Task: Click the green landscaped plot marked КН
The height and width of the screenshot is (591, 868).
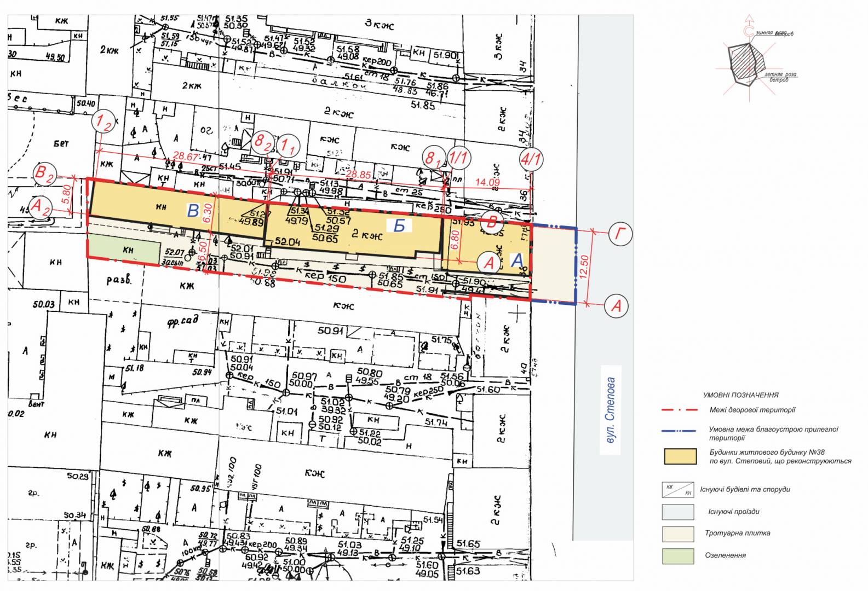Action: coord(123,250)
